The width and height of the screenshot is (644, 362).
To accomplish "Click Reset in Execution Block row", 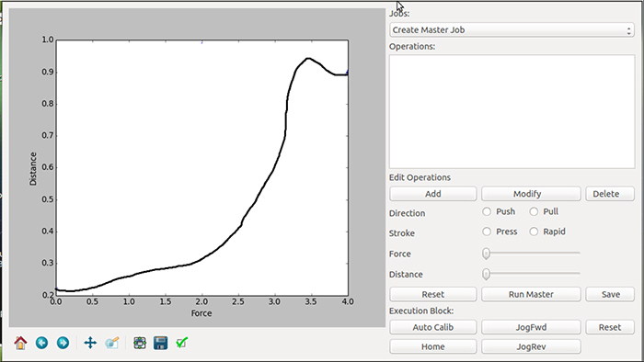I will click(x=610, y=327).
